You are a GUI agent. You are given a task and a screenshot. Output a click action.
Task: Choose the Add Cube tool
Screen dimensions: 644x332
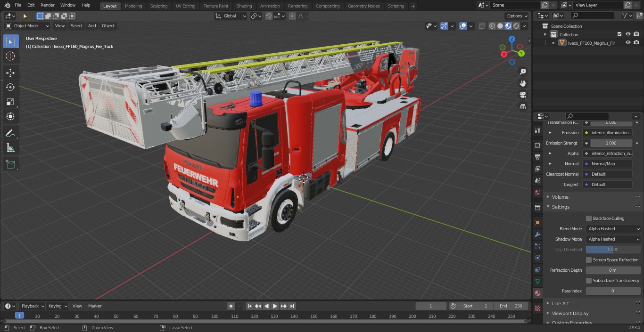[10, 164]
